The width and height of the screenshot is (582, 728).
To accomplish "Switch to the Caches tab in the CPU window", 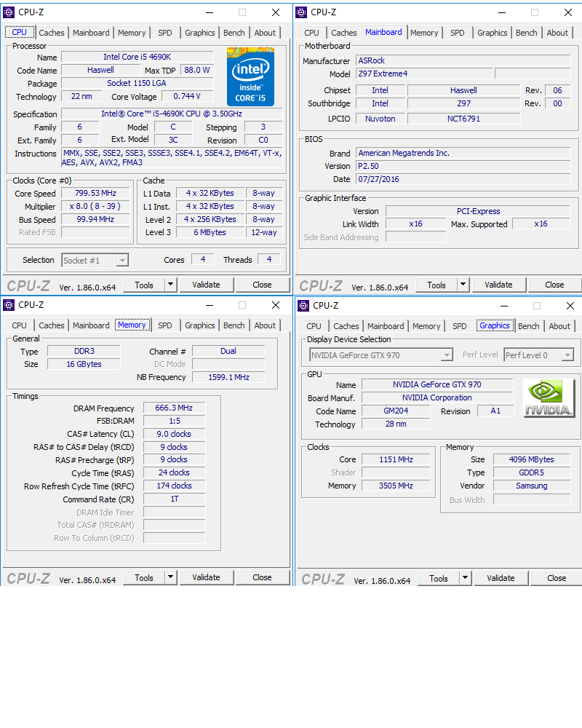I will coord(52,33).
